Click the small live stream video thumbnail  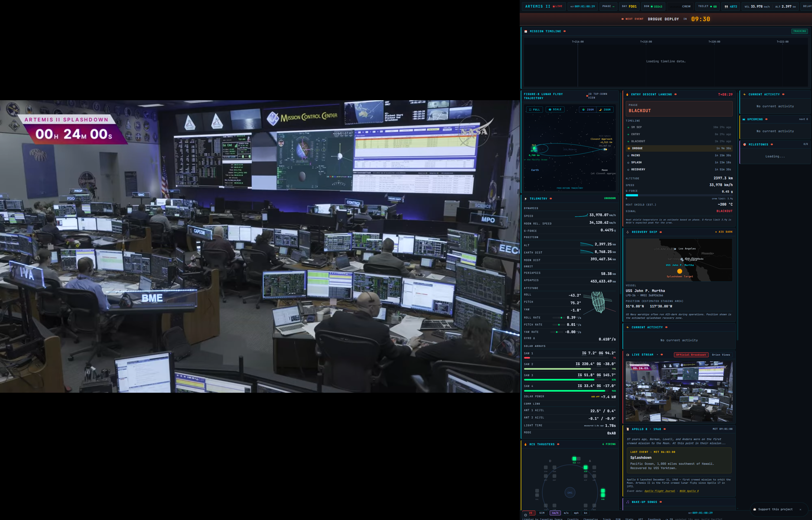679,391
